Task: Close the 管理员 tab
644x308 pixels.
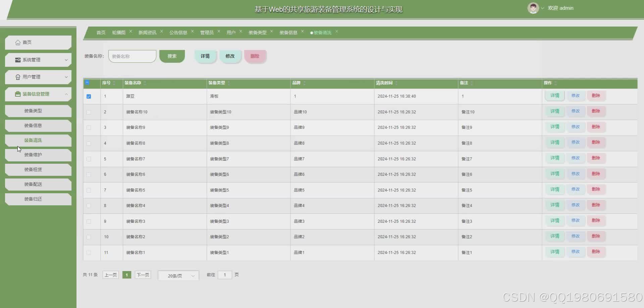Action: tap(219, 32)
